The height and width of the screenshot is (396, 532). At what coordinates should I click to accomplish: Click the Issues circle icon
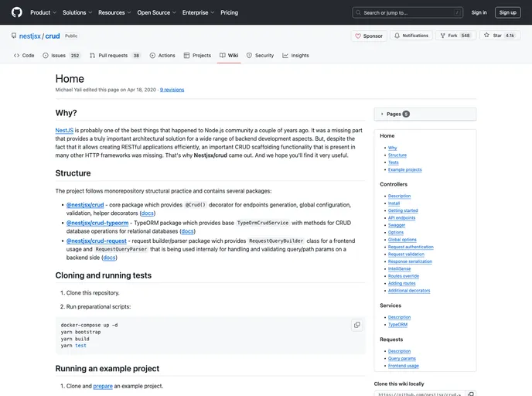point(46,56)
